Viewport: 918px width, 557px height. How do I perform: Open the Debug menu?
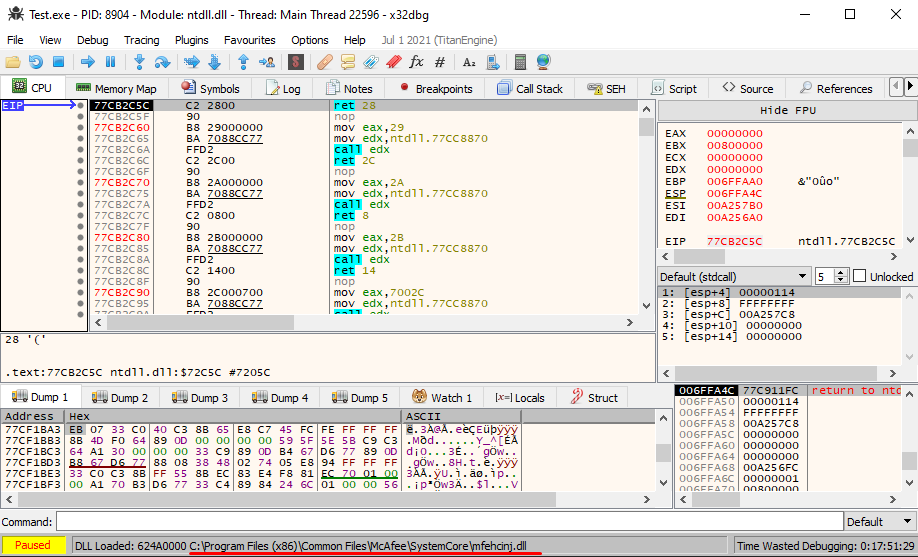92,40
